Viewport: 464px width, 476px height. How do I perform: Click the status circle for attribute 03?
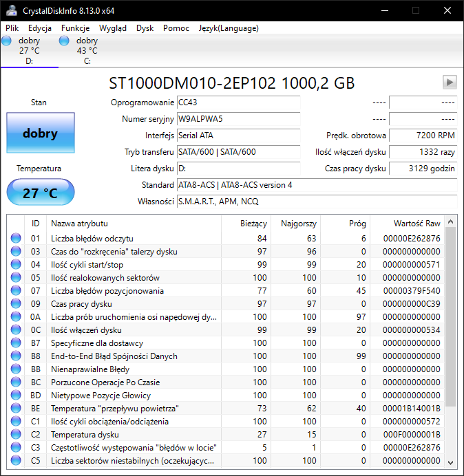16,251
